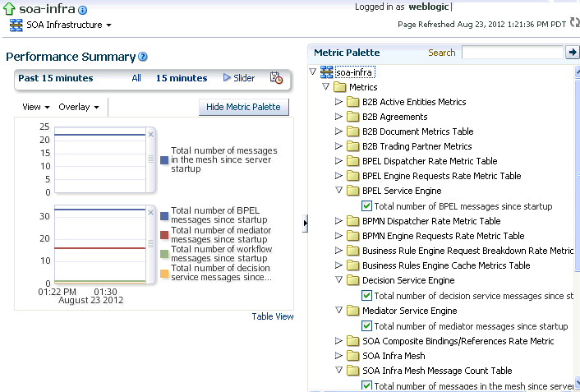Screen dimensions: 580x392
Task: Click blue swatch for mesh messages legend
Action: (x=164, y=160)
